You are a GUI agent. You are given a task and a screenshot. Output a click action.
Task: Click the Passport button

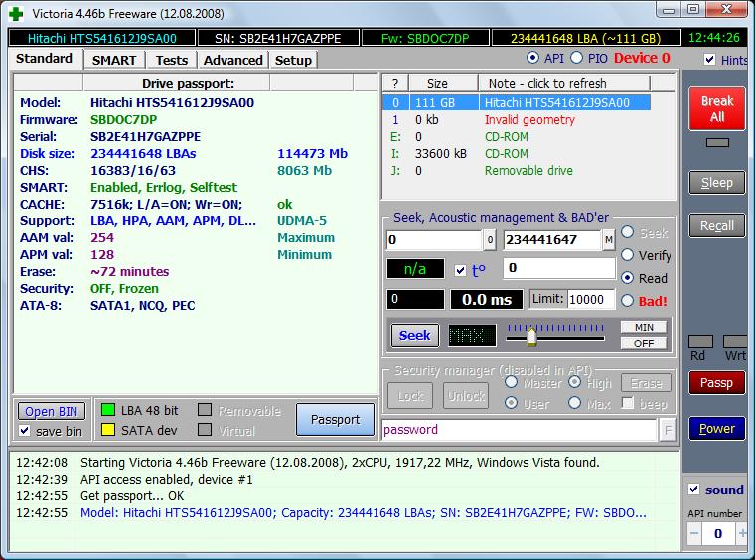[335, 420]
